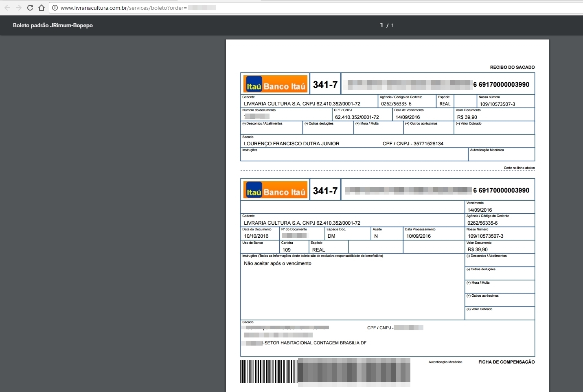The image size is (583, 392).
Task: Select Autenticação Mecânica label beside Ficha de Compensação
Action: point(445,362)
